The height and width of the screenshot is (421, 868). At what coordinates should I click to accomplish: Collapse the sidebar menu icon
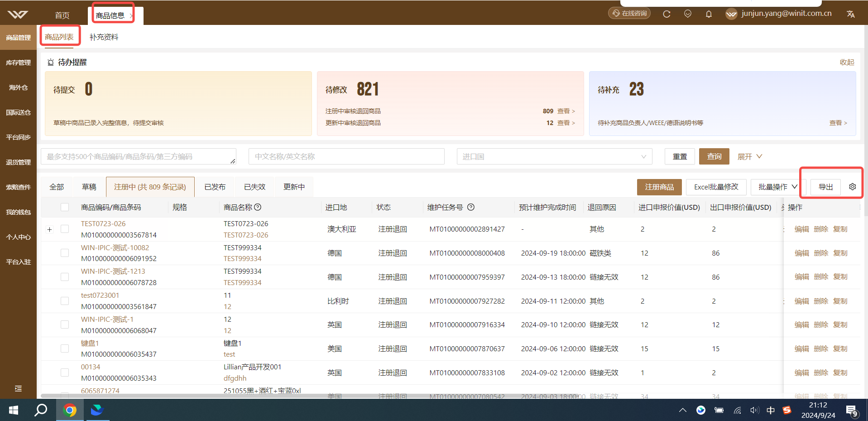point(18,388)
